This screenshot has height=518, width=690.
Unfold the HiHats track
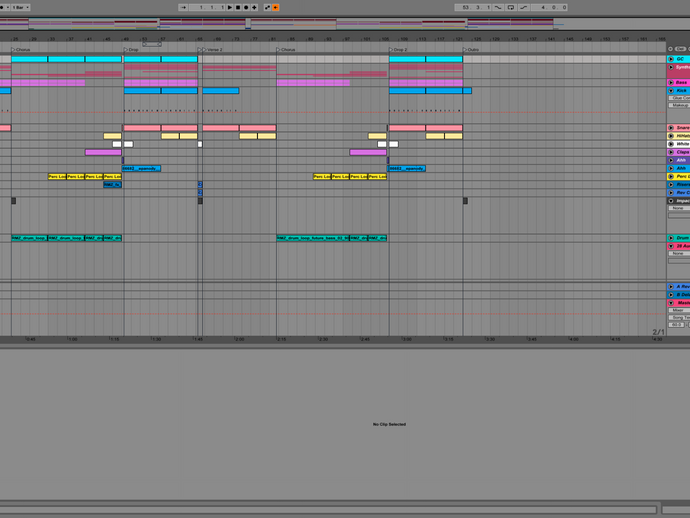click(x=671, y=136)
